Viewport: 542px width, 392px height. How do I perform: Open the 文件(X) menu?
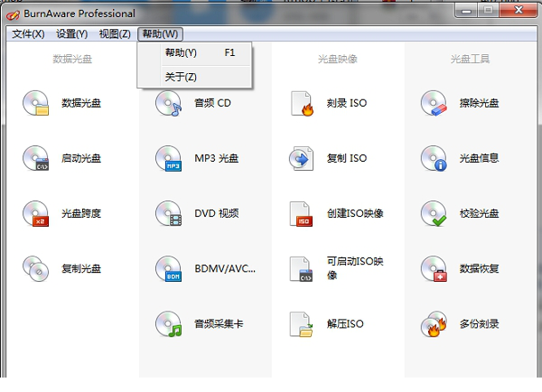click(x=28, y=34)
